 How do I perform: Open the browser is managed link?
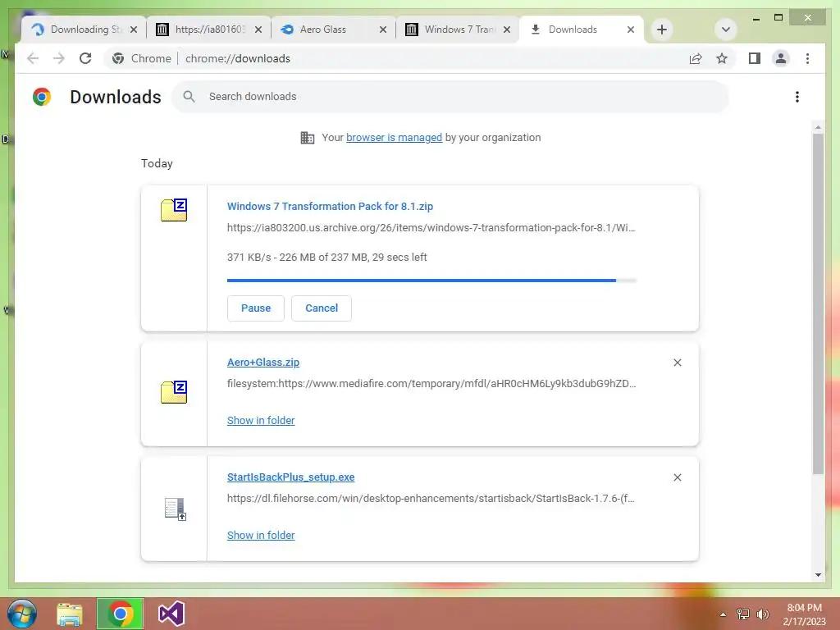395,138
